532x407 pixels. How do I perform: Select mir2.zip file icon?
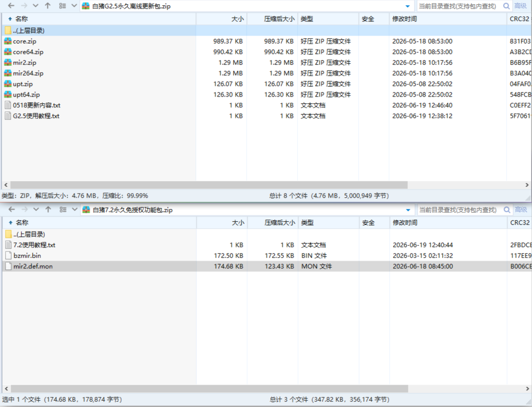point(8,63)
